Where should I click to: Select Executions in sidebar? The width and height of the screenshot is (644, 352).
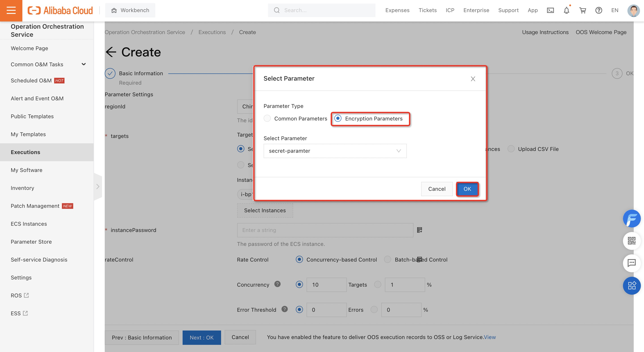[47, 152]
